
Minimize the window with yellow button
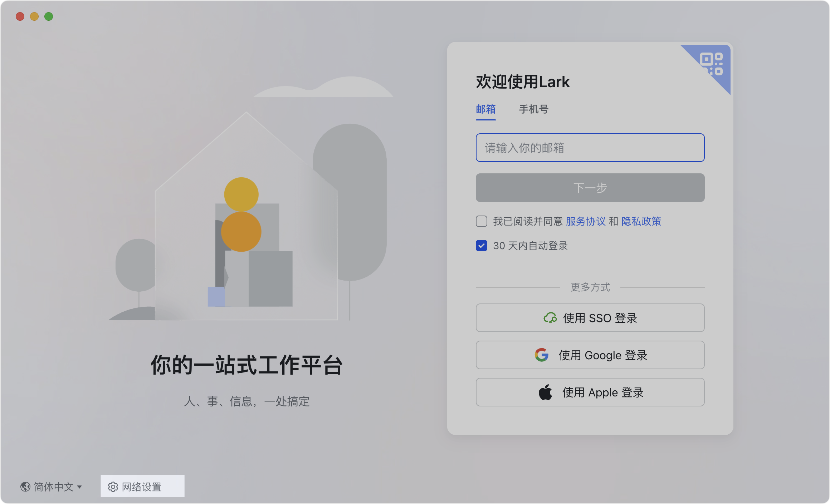click(34, 16)
